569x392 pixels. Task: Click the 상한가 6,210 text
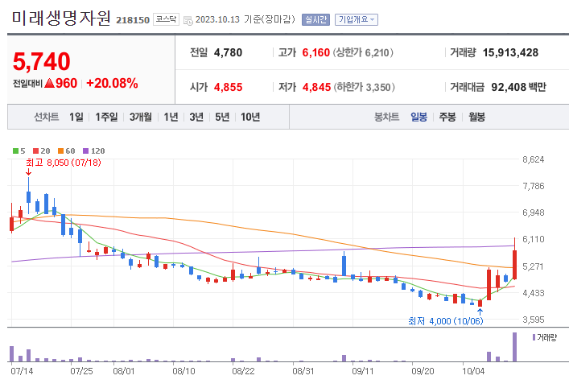[363, 52]
